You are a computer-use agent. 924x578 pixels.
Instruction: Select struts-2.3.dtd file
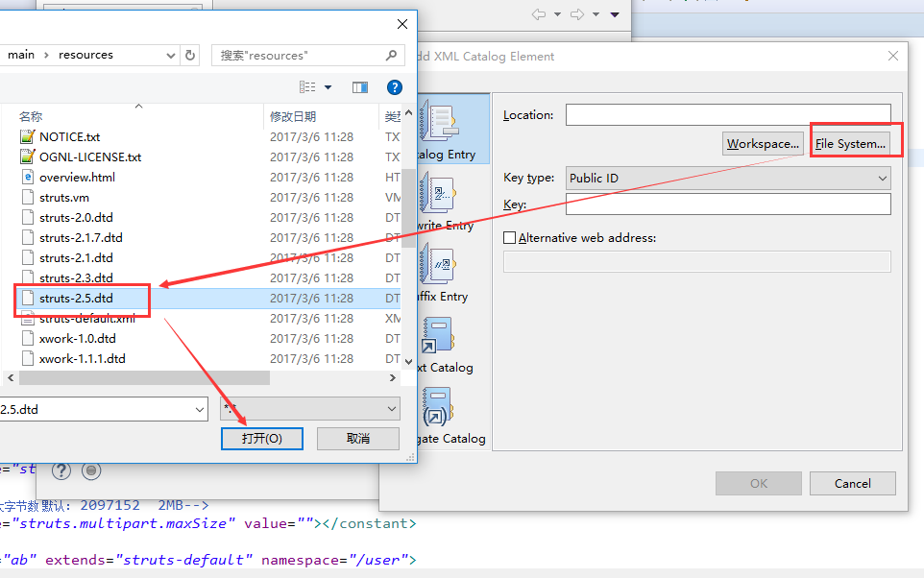coord(76,277)
